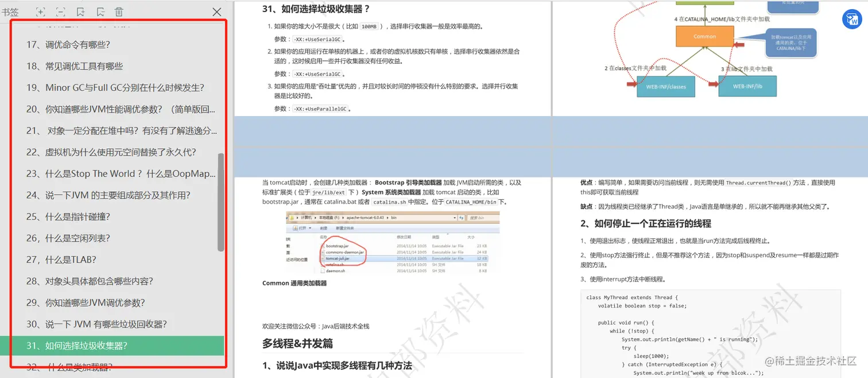Select bookmark 20 JVM性能调优参数
Viewport: 868px width, 378px height.
click(x=121, y=109)
